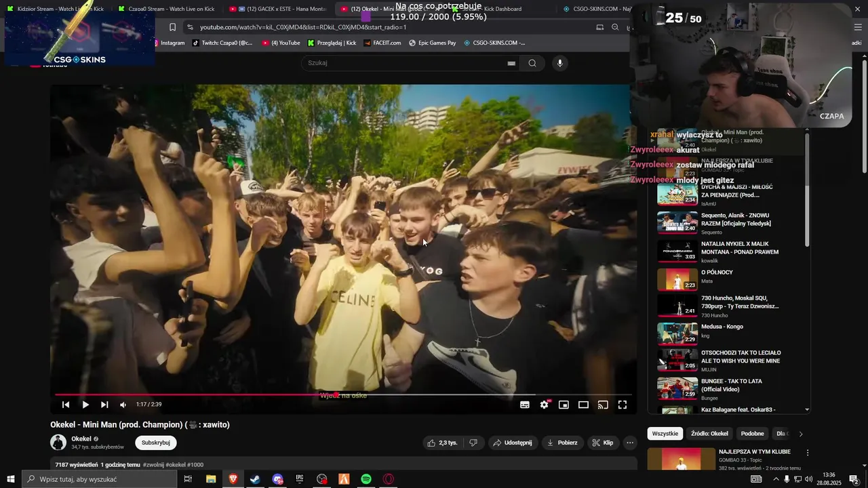Screen dimensions: 868x488
Task: Open the Okekel channel name link
Action: click(81, 439)
